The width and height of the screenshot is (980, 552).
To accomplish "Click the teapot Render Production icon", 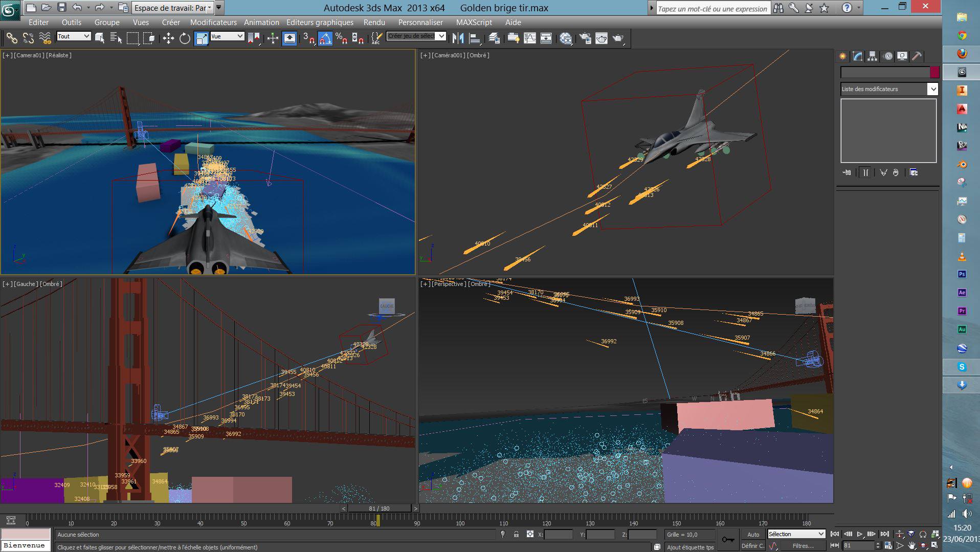I will point(618,38).
